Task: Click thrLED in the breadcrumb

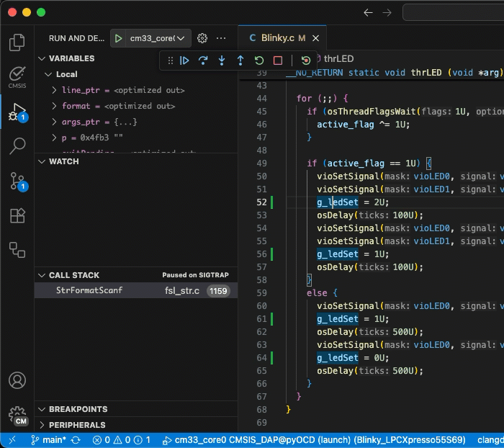Action: pos(338,58)
